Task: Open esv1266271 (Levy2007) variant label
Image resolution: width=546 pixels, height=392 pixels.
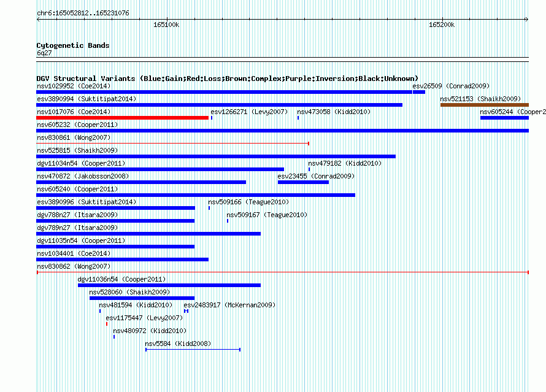Action: (x=249, y=112)
